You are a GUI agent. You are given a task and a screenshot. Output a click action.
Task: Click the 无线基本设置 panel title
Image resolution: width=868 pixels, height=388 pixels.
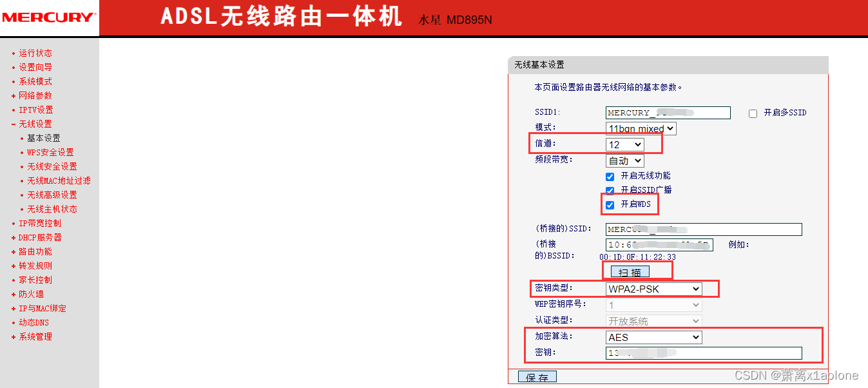click(x=539, y=65)
